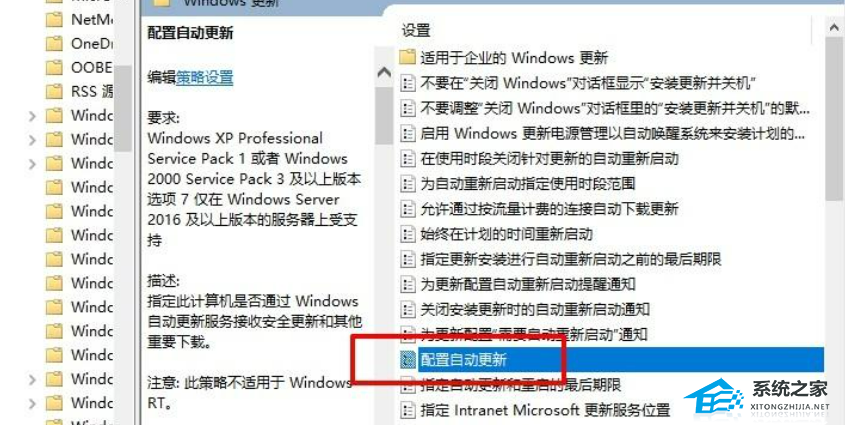The width and height of the screenshot is (845, 425).
Task: Open the 策略设置 link
Action: [x=205, y=78]
